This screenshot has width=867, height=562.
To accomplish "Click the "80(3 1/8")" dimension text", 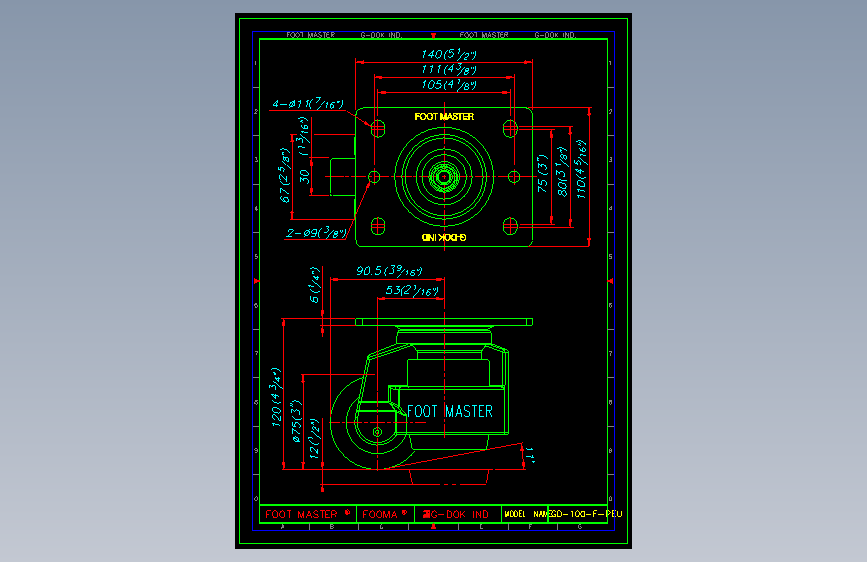I will pos(562,171).
